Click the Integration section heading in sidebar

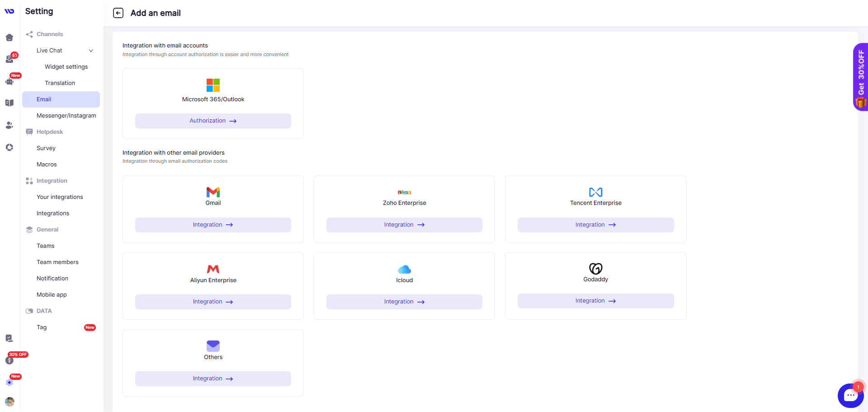click(52, 181)
